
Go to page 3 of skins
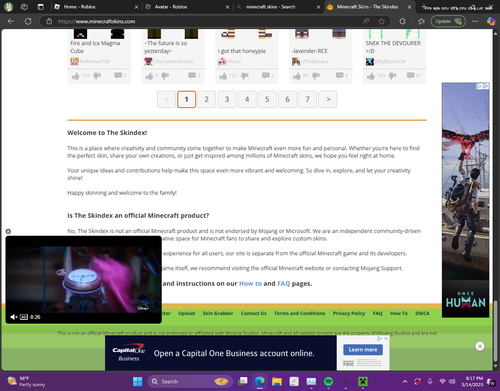coord(227,99)
